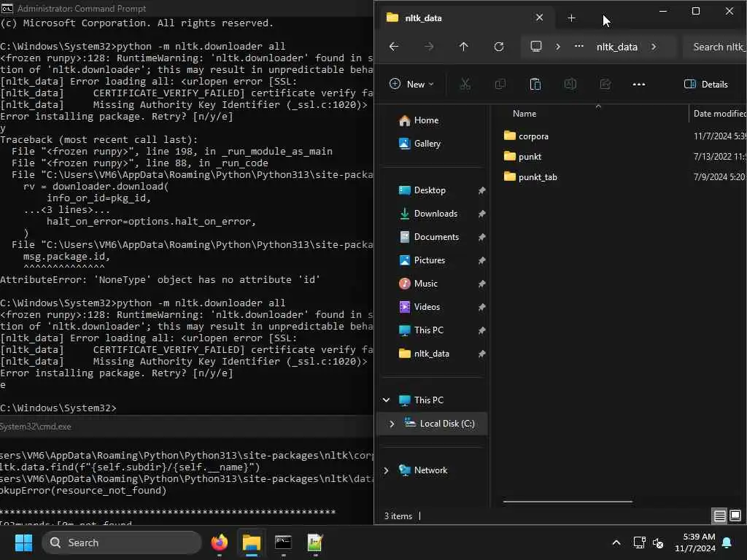747x560 pixels.
Task: Open the pinned Downloads folder
Action: click(436, 214)
